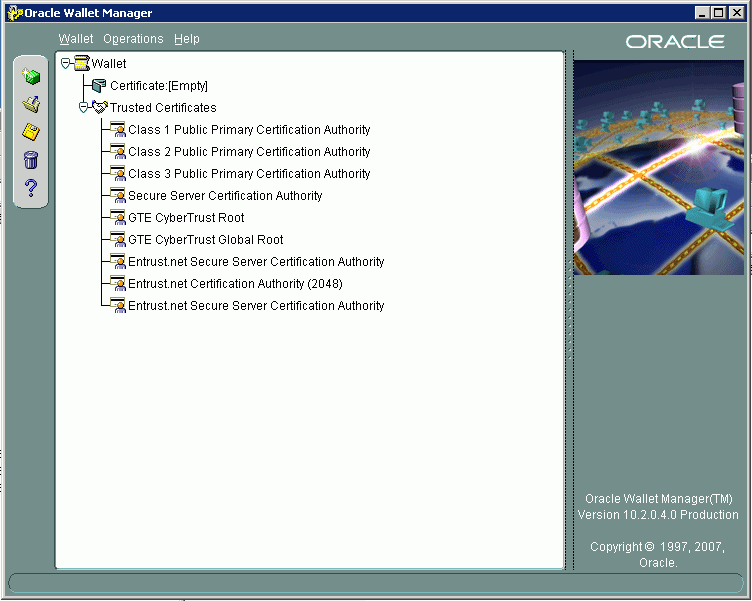
Task: Click the Save wallet toolbar icon
Action: pyautogui.click(x=31, y=131)
